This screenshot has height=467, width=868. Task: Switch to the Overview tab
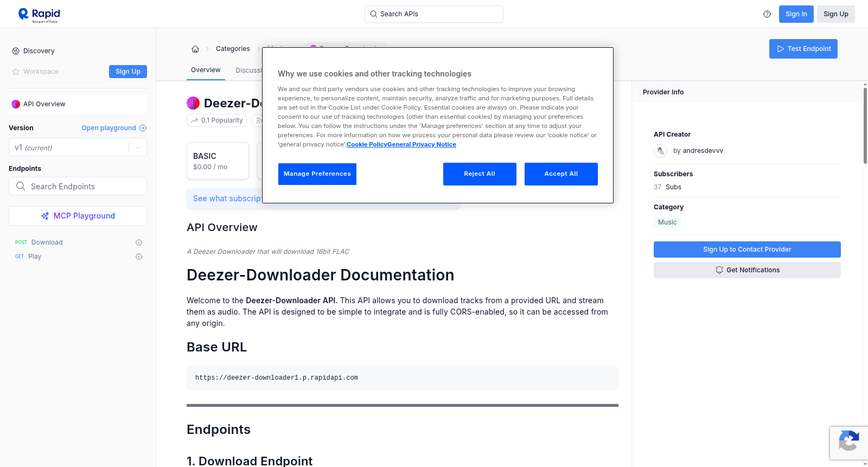[x=206, y=71]
